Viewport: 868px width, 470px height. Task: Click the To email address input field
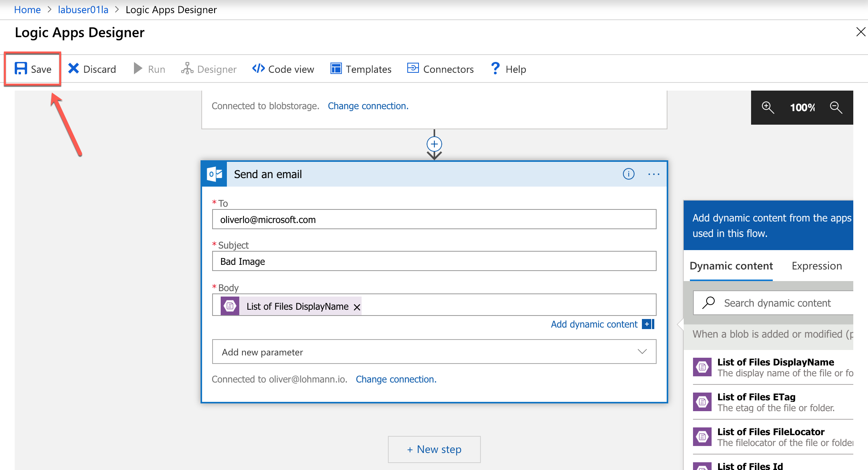coord(434,219)
